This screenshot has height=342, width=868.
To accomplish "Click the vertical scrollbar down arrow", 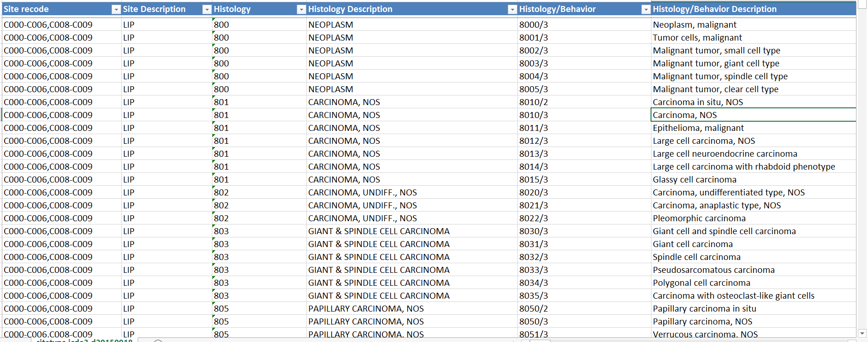I will pos(862,333).
